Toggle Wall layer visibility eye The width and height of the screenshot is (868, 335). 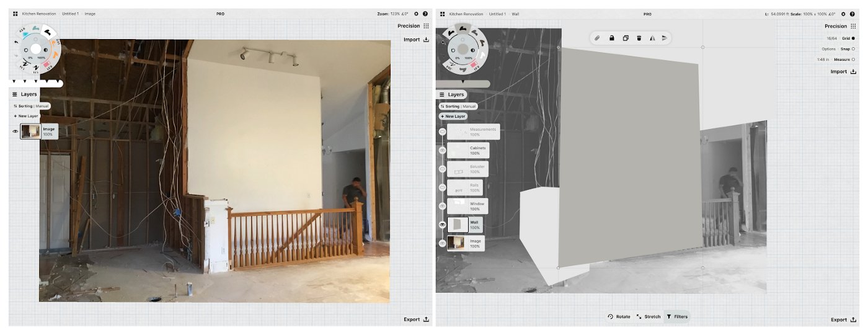pos(443,225)
